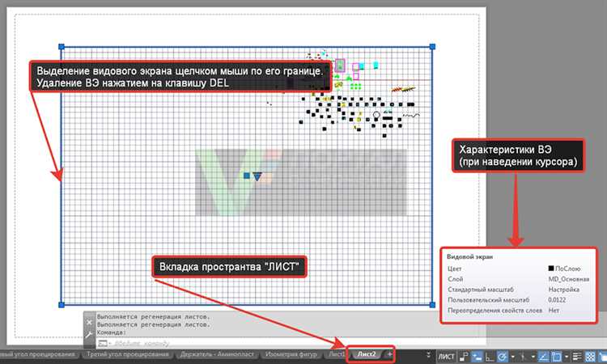The width and height of the screenshot is (607, 364).
Task: Click the Нет layer override value
Action: coord(554,311)
